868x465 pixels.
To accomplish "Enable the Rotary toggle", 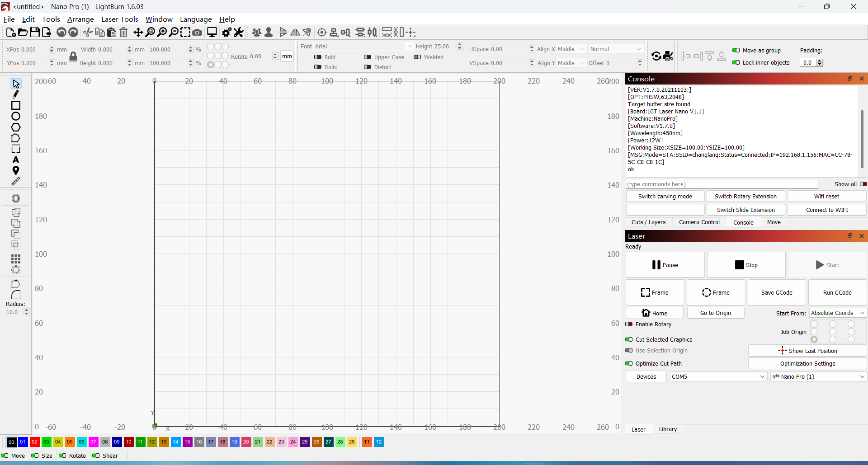I will tap(629, 324).
